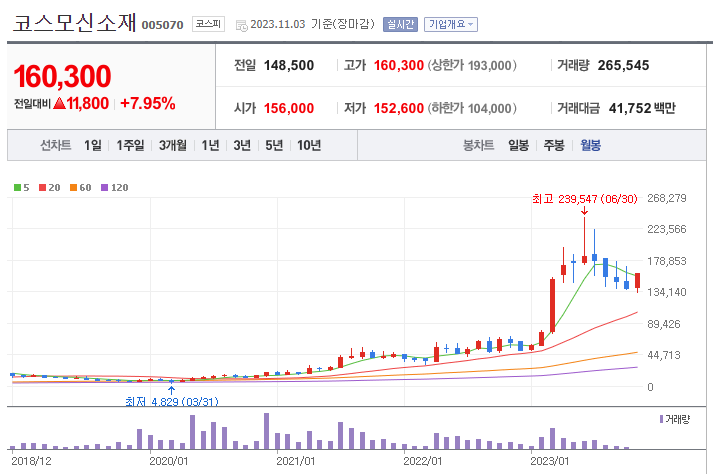
Task: Switch to 월봉 monthly candle chart
Action: pyautogui.click(x=591, y=146)
